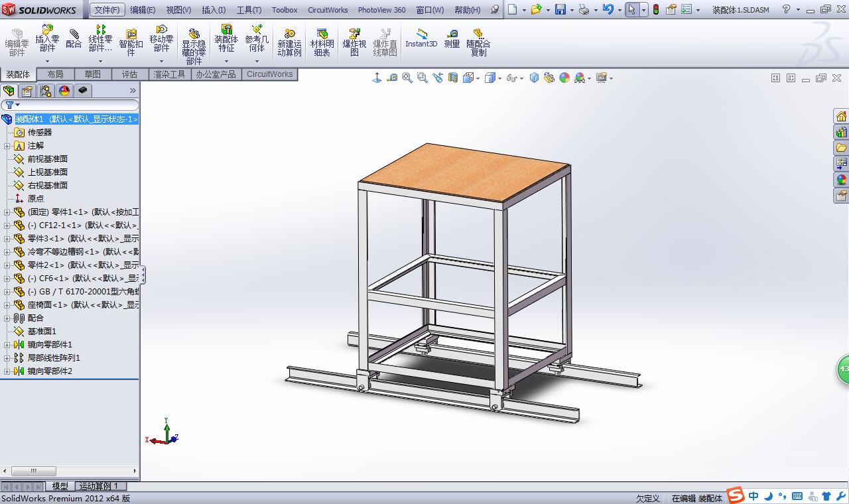
Task: Create a New Motion Study (新建运动算例)
Action: point(289,42)
